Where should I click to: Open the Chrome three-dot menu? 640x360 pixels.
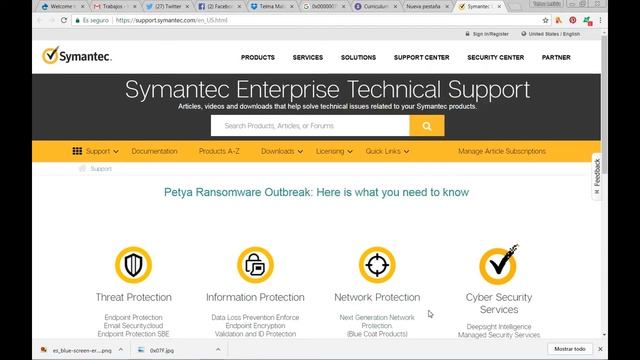(x=600, y=20)
